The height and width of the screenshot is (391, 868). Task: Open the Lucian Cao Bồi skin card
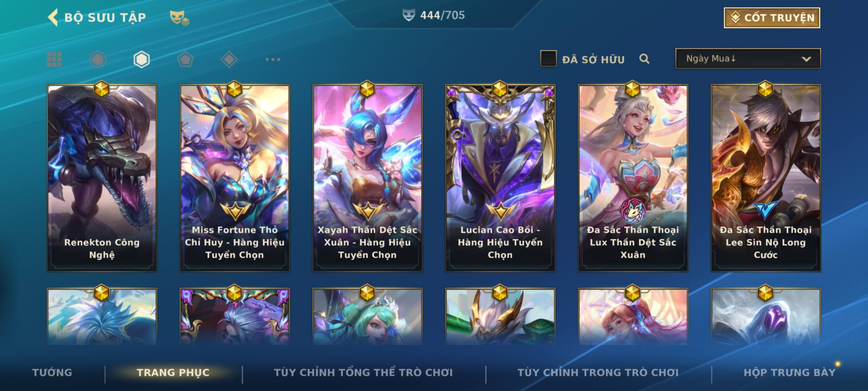[x=500, y=178]
